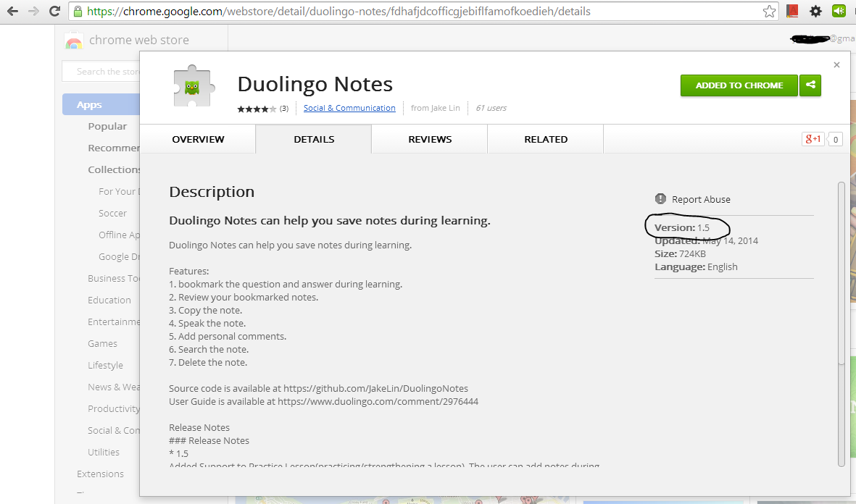This screenshot has width=856, height=504.
Task: Click the Search the store field
Action: click(101, 72)
